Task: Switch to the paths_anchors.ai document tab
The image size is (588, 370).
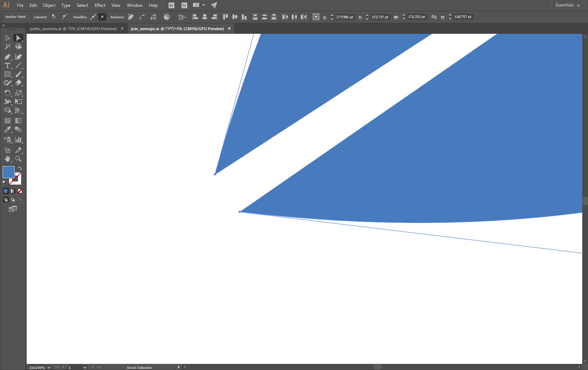Action: pyautogui.click(x=73, y=29)
